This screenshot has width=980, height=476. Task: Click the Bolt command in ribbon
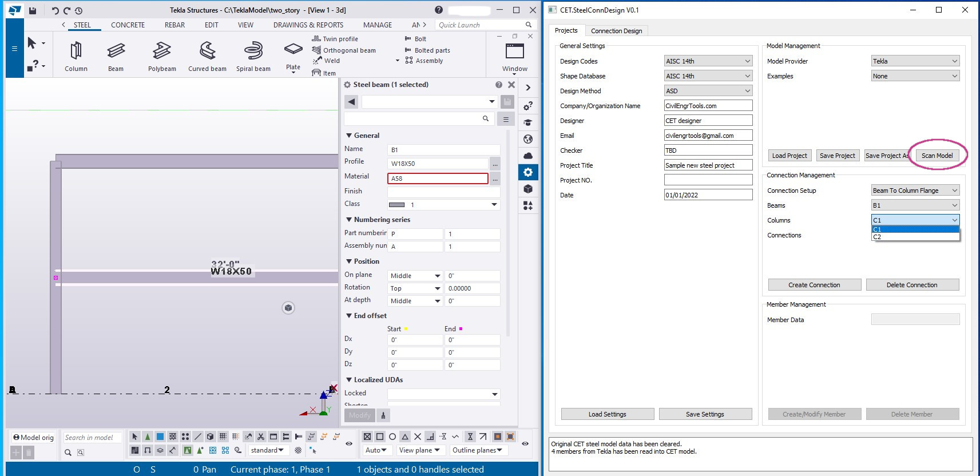pos(415,39)
